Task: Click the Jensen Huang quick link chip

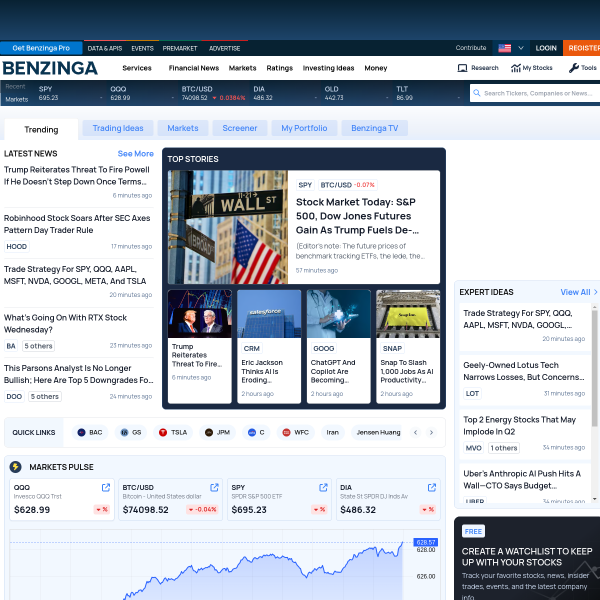Action: point(378,432)
